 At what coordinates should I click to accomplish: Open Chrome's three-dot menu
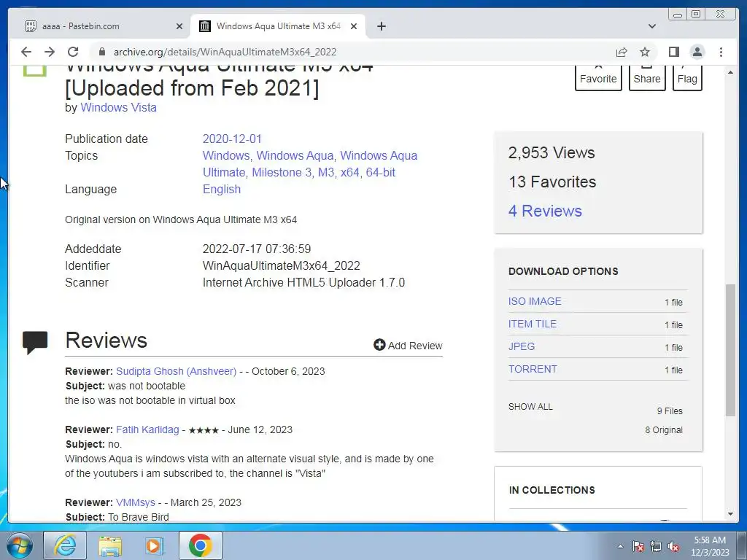pos(721,52)
